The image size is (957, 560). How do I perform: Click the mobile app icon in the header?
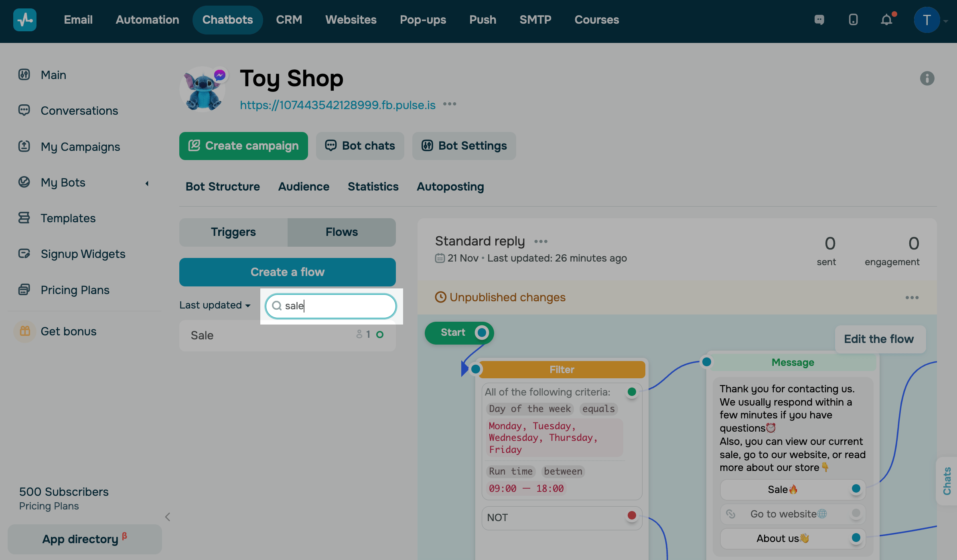[x=854, y=20]
